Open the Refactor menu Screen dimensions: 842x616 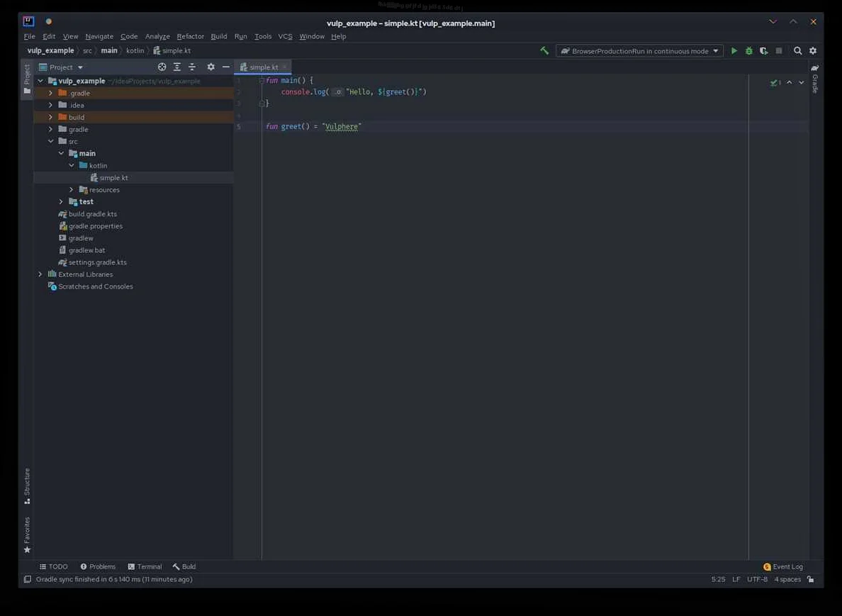point(190,36)
